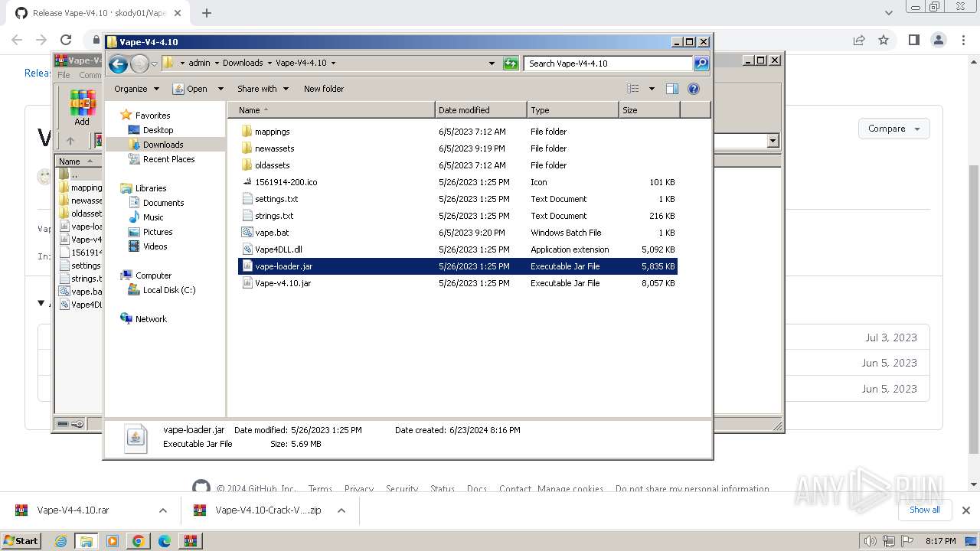Select Desktop in Favorites
The width and height of the screenshot is (980, 551).
click(158, 130)
